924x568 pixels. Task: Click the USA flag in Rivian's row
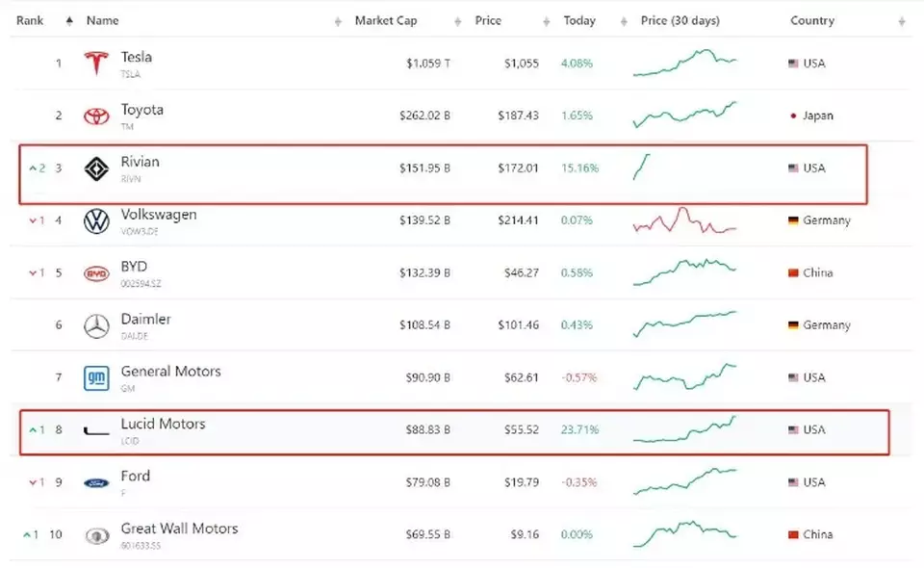click(793, 168)
